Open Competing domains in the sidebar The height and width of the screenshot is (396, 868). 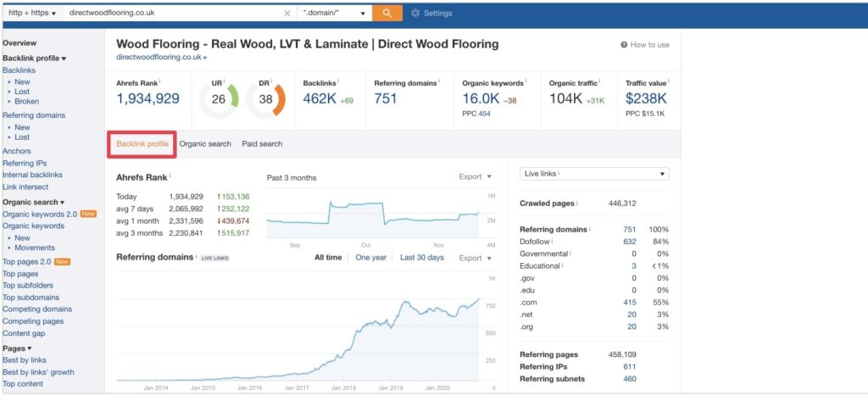pos(37,310)
